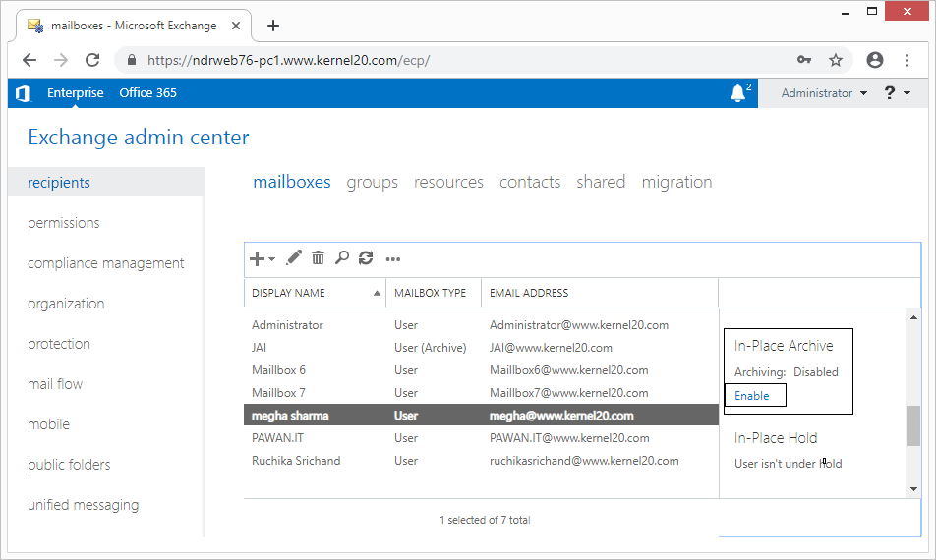Click the padlock site info icon
This screenshot has height=560, width=936.
coord(132,60)
